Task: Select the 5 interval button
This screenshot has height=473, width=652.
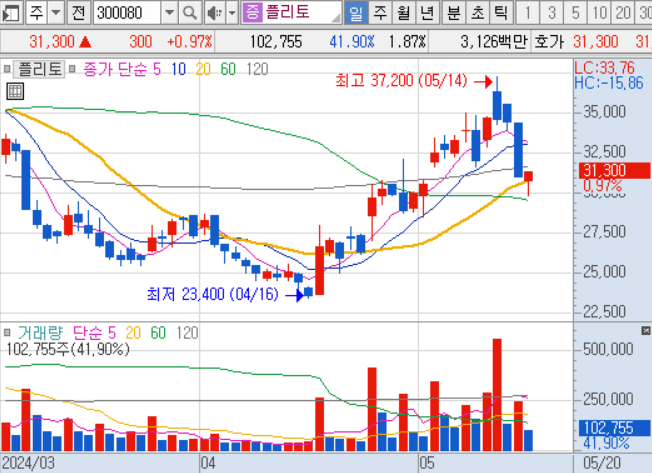Action: click(575, 13)
